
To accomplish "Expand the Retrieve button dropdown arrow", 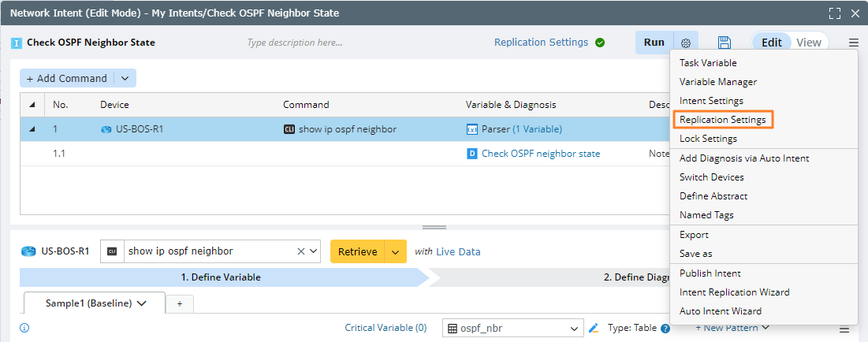I will (396, 251).
